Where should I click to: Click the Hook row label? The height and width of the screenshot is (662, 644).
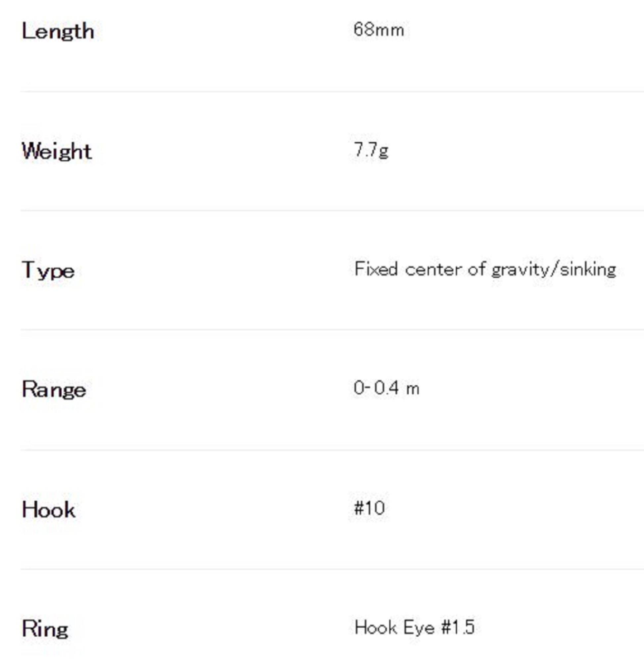point(48,509)
